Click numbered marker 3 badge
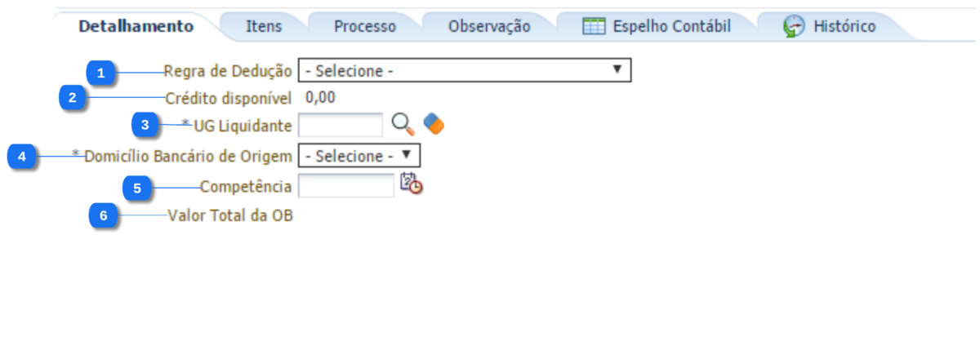This screenshot has width=980, height=337. pos(145,125)
